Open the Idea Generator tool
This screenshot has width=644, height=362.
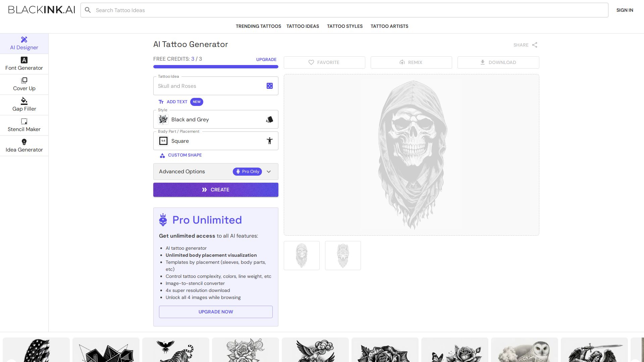pos(24,146)
